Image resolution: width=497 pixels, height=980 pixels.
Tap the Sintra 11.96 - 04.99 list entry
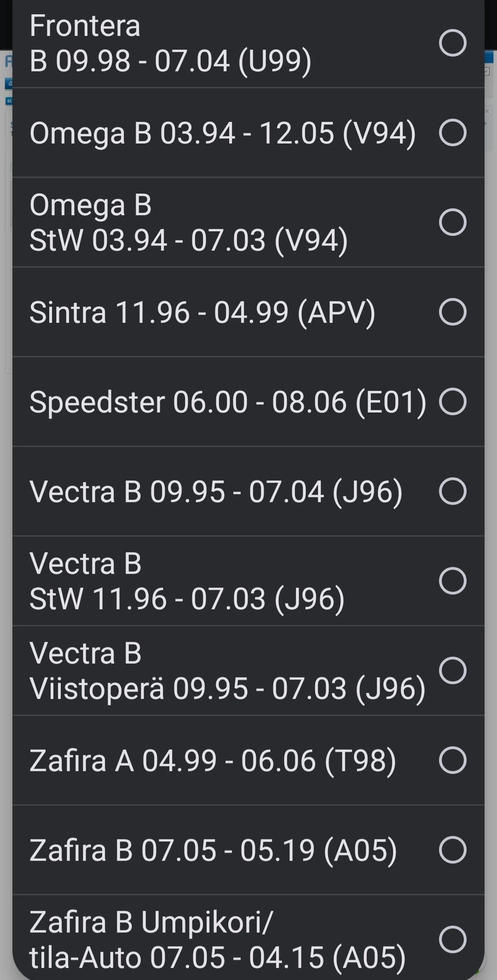pyautogui.click(x=202, y=312)
